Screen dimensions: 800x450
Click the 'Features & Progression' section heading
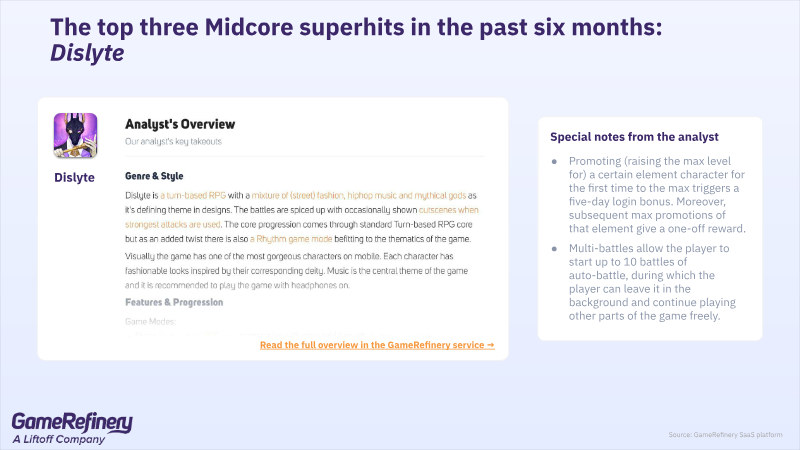[x=174, y=302]
